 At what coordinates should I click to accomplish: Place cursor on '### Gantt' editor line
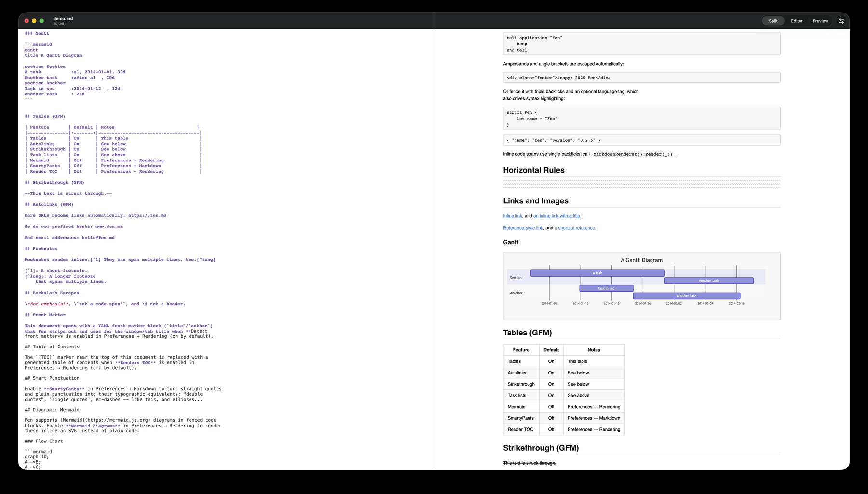37,33
